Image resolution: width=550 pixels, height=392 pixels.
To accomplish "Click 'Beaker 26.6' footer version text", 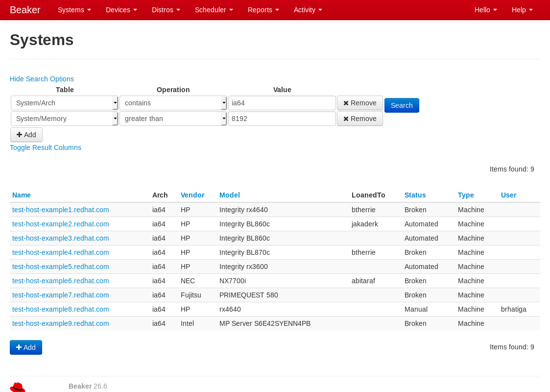I will (88, 386).
